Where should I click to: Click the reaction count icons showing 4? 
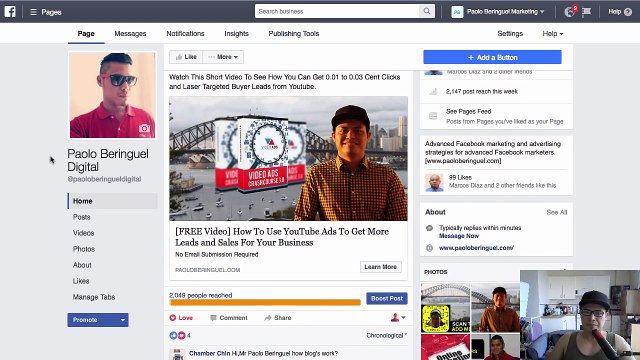[x=178, y=336]
